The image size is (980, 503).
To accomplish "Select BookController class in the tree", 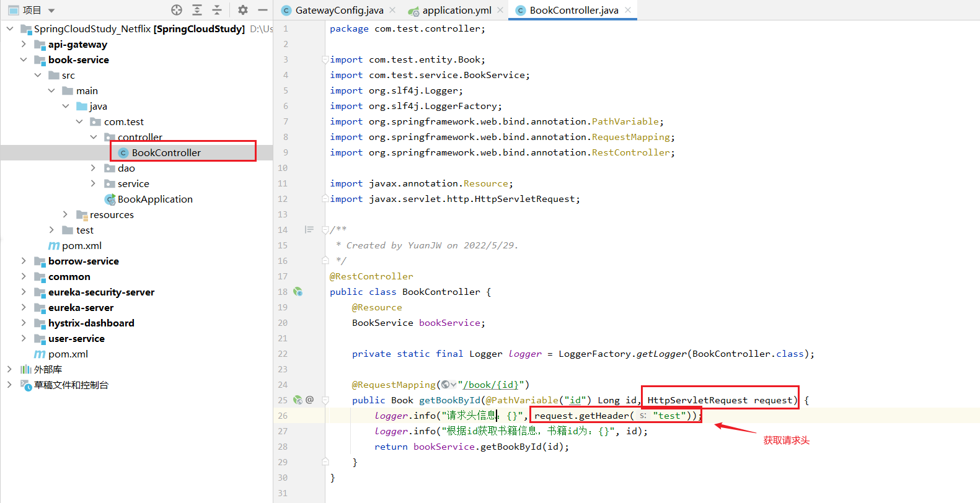I will (166, 152).
